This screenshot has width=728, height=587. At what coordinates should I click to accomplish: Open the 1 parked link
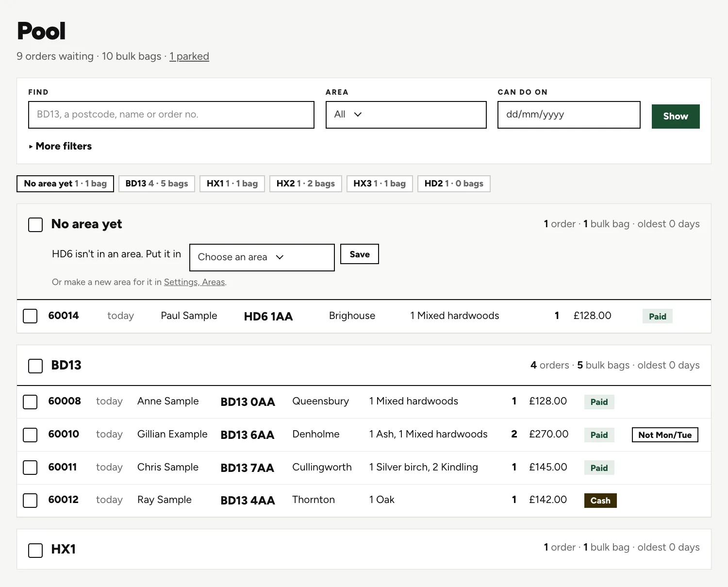point(189,56)
